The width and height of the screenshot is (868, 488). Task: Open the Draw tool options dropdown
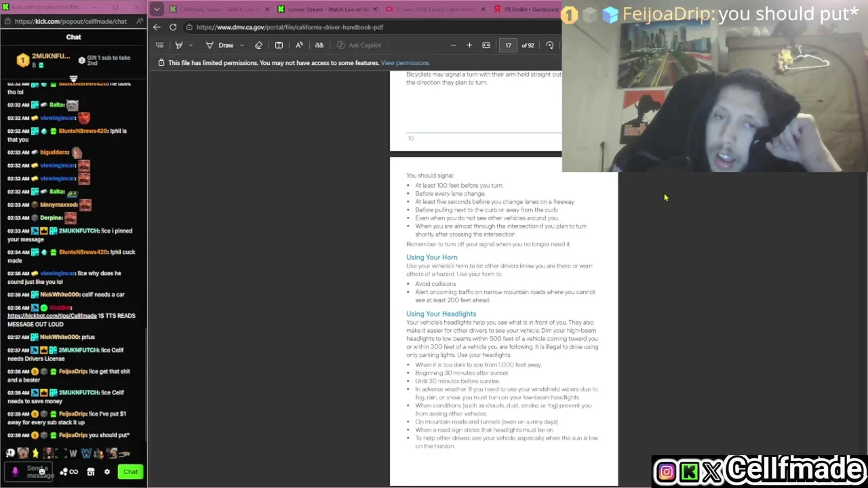pyautogui.click(x=242, y=45)
